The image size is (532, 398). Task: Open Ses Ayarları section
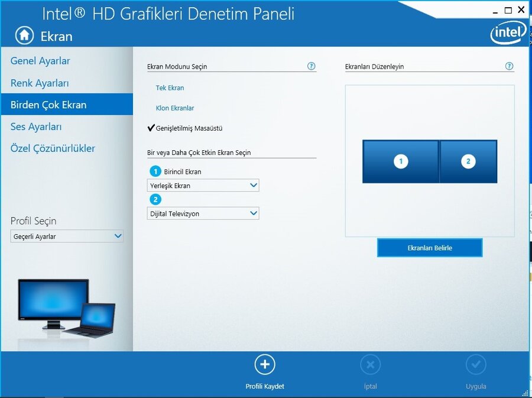point(36,127)
